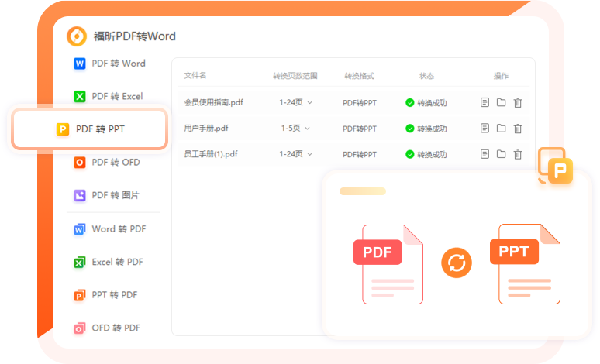The image size is (600, 364).
Task: Select Word 转 PDF in sidebar
Action: tap(109, 229)
